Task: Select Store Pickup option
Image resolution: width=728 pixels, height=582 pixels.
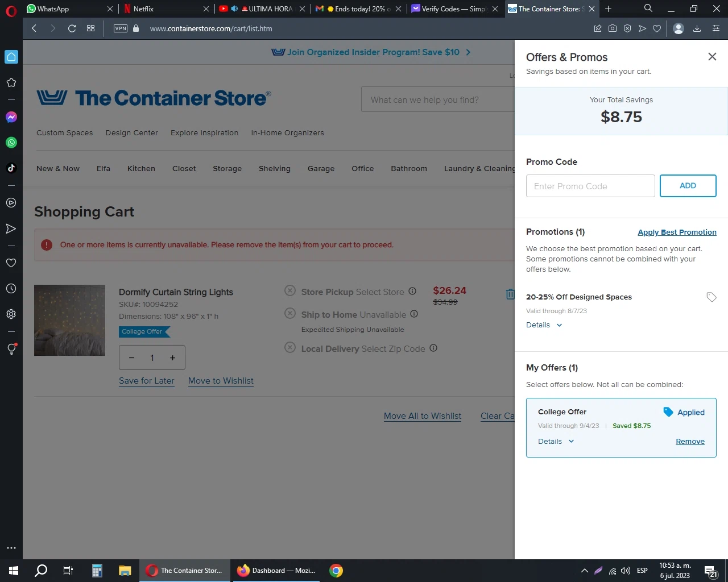Action: (x=290, y=291)
